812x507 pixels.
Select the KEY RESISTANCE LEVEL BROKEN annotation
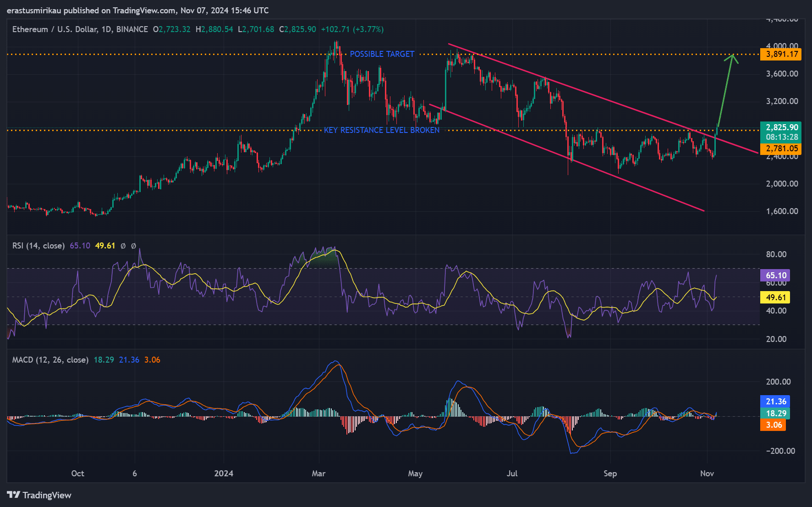pos(381,130)
